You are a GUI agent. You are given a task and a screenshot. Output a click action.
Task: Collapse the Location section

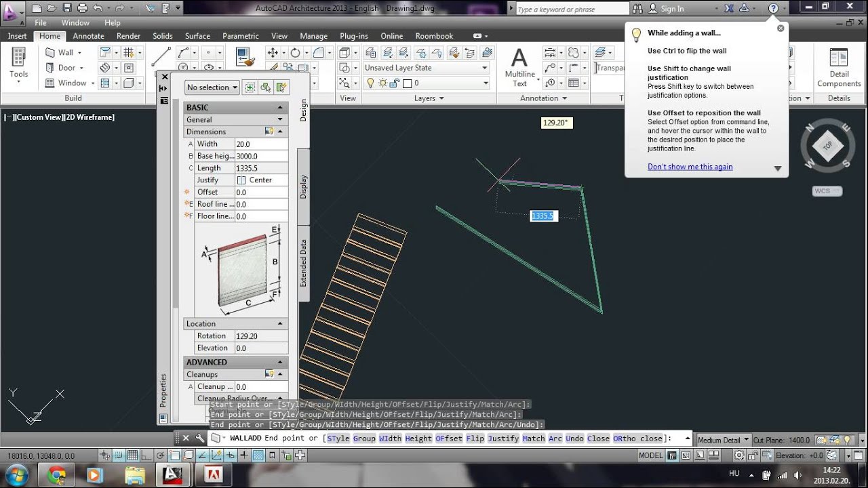[x=280, y=323]
